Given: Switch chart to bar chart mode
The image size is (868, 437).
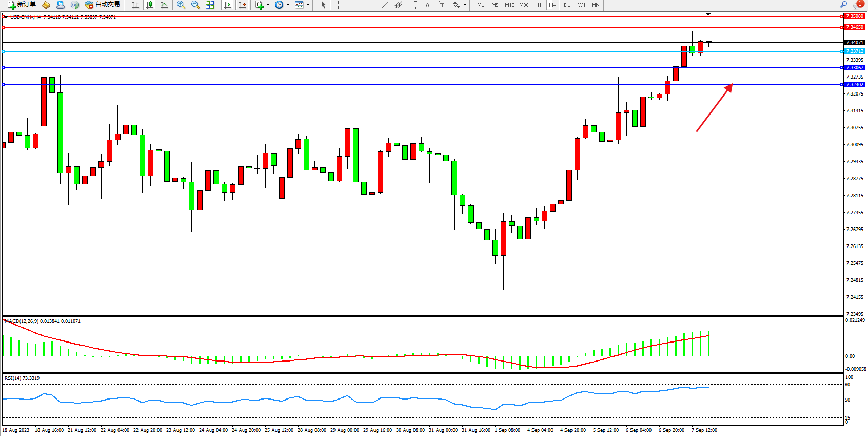Looking at the screenshot, I should (135, 5).
